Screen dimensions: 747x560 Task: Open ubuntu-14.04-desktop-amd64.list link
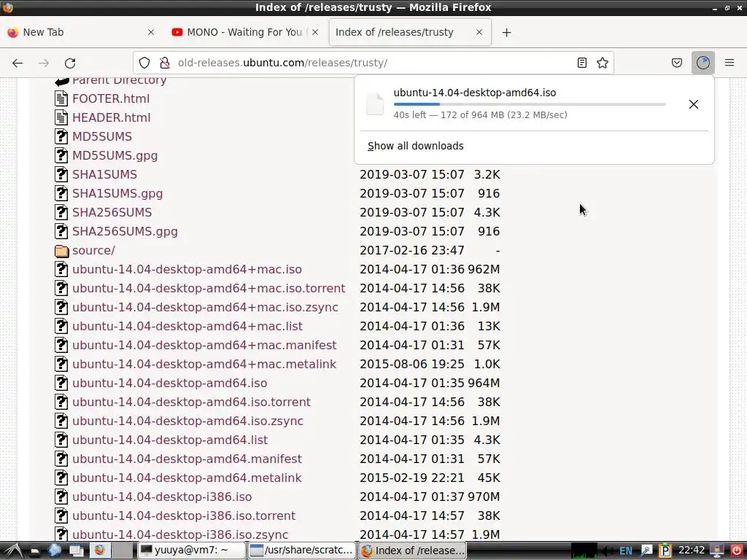click(x=169, y=440)
